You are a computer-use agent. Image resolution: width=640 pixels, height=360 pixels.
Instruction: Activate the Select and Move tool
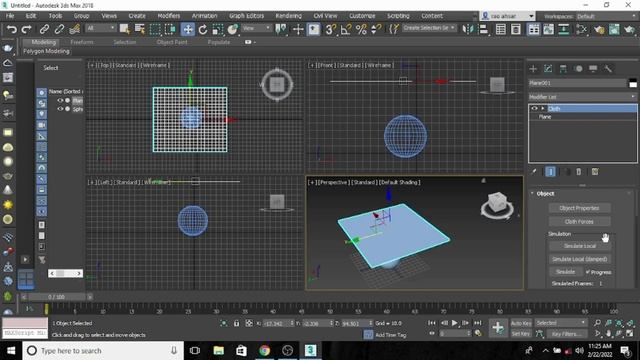pyautogui.click(x=188, y=29)
